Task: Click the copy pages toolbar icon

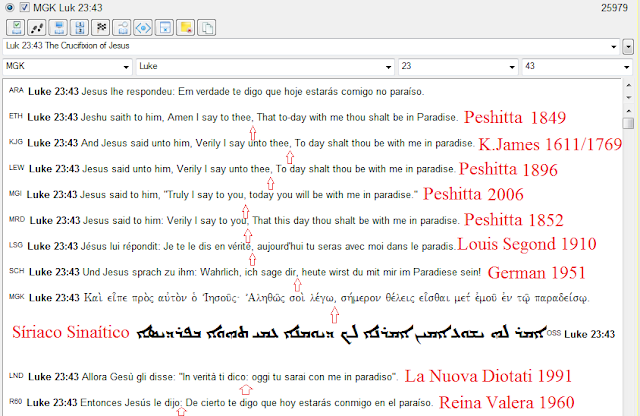Action: tap(207, 28)
